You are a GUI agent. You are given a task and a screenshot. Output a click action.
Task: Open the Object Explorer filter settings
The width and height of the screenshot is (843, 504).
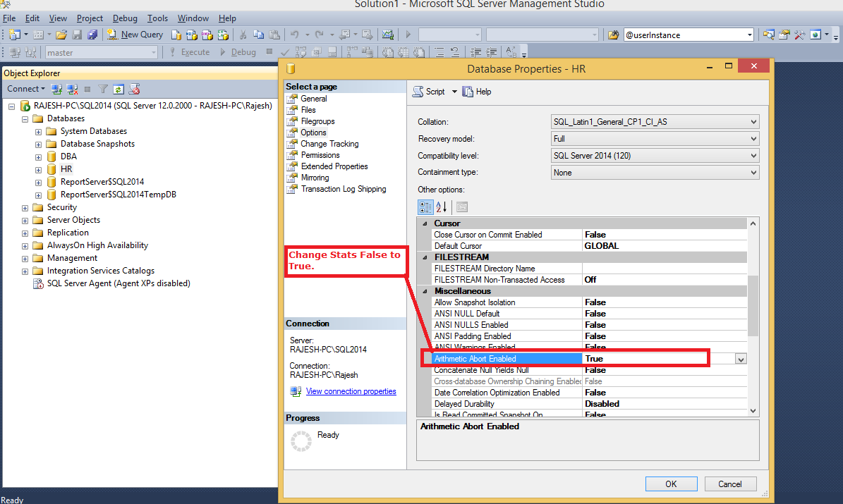click(x=103, y=89)
